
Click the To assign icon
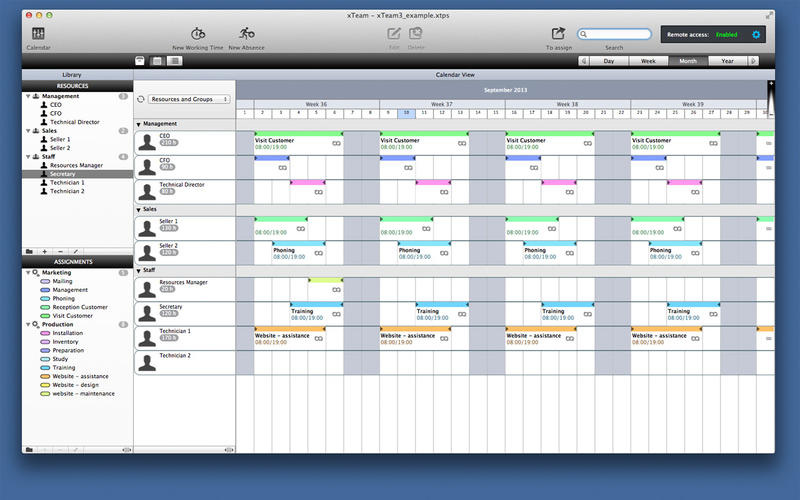click(558, 34)
